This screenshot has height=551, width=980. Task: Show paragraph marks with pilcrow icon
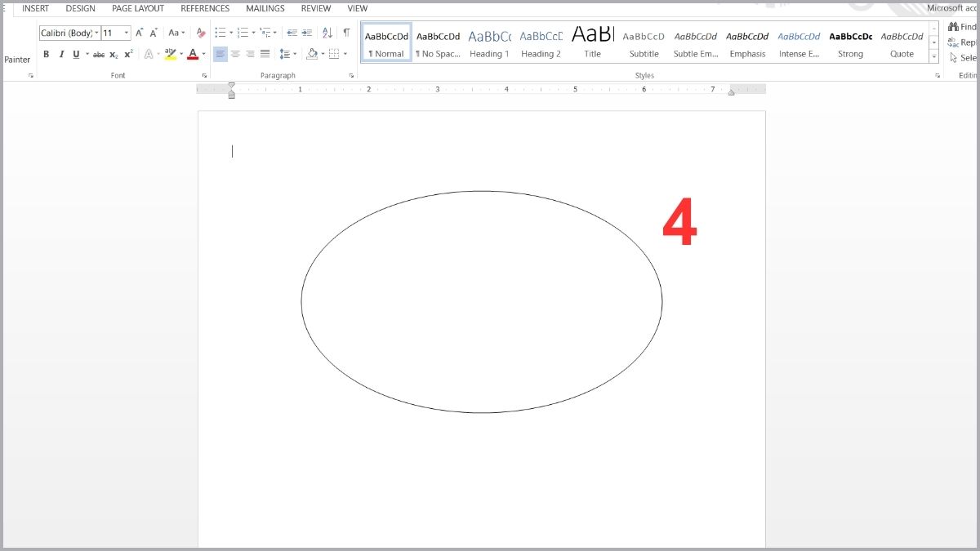(x=346, y=33)
